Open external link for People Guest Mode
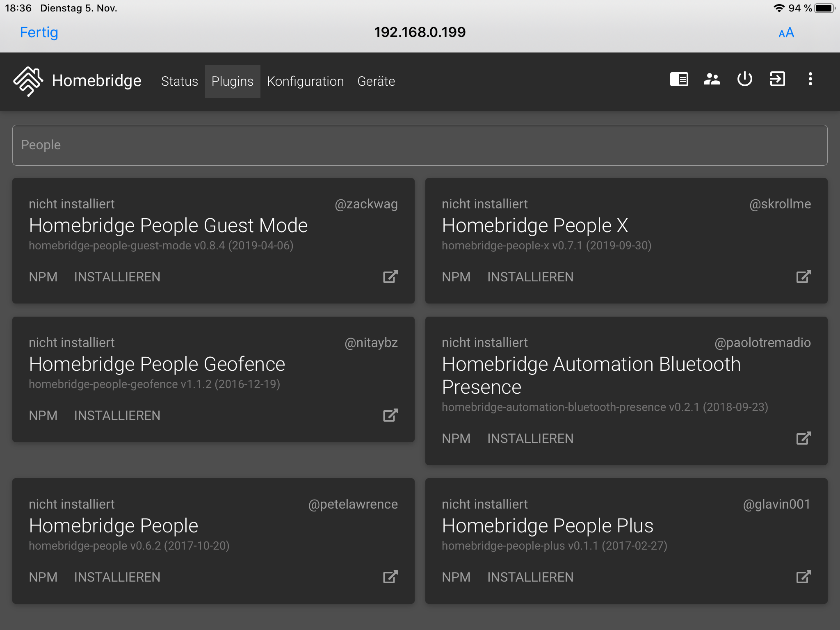The image size is (840, 630). [x=390, y=277]
